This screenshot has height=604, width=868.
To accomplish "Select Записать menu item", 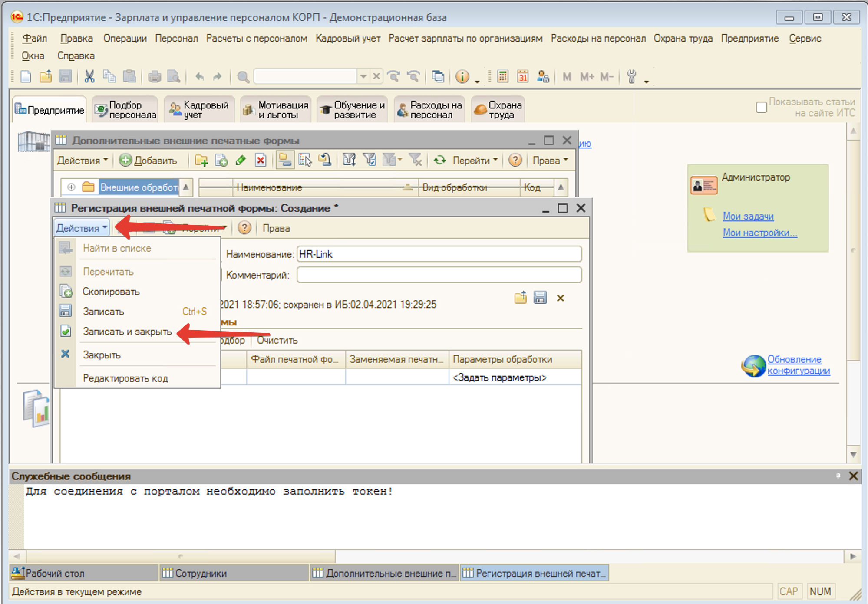I will [x=103, y=312].
